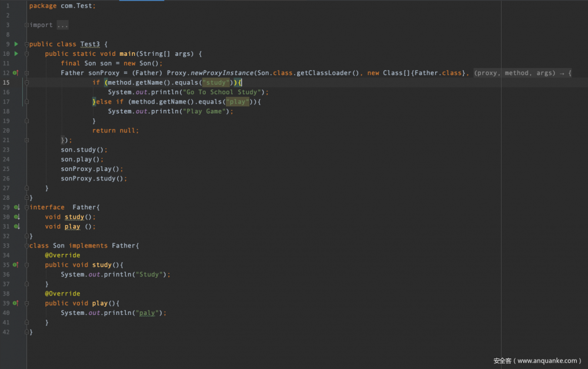The width and height of the screenshot is (588, 369).
Task: Collapse interface Father with fold marker
Action: click(x=26, y=207)
